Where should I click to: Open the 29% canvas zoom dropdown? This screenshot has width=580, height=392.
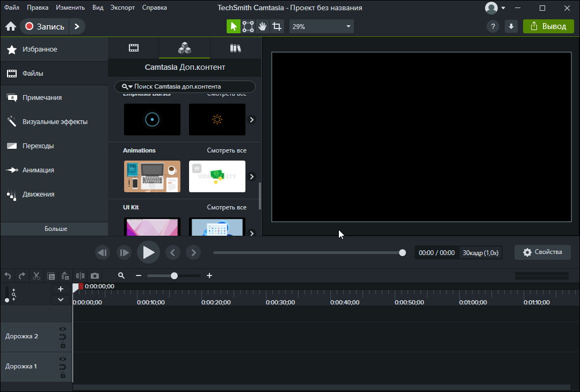(322, 27)
